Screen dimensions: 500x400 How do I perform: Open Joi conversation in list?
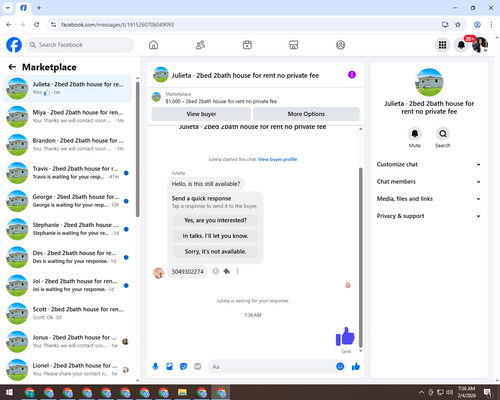(x=67, y=285)
